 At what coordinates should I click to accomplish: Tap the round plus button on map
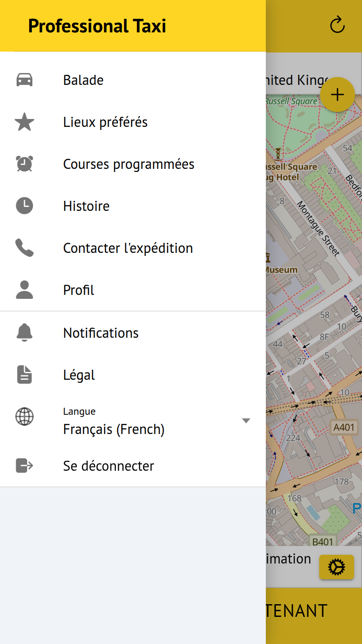click(x=337, y=94)
